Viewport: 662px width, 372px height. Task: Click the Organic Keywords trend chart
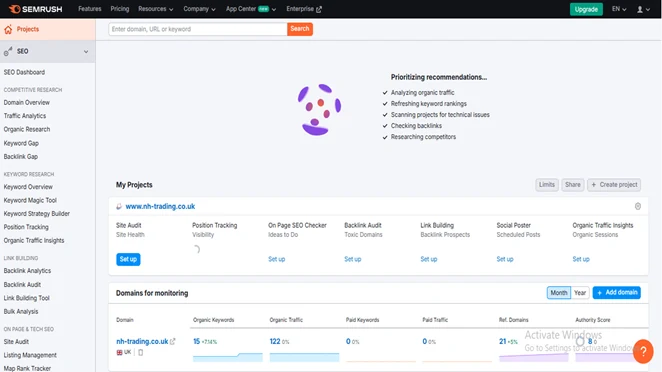(228, 357)
